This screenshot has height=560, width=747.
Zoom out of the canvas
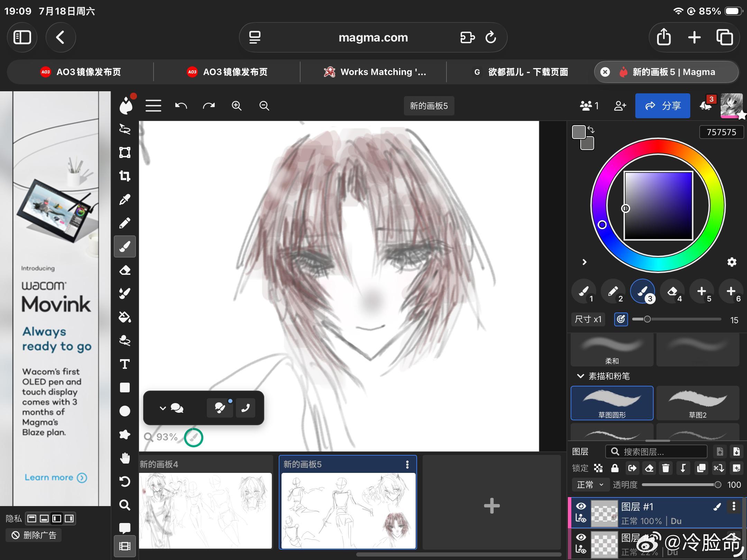(264, 106)
